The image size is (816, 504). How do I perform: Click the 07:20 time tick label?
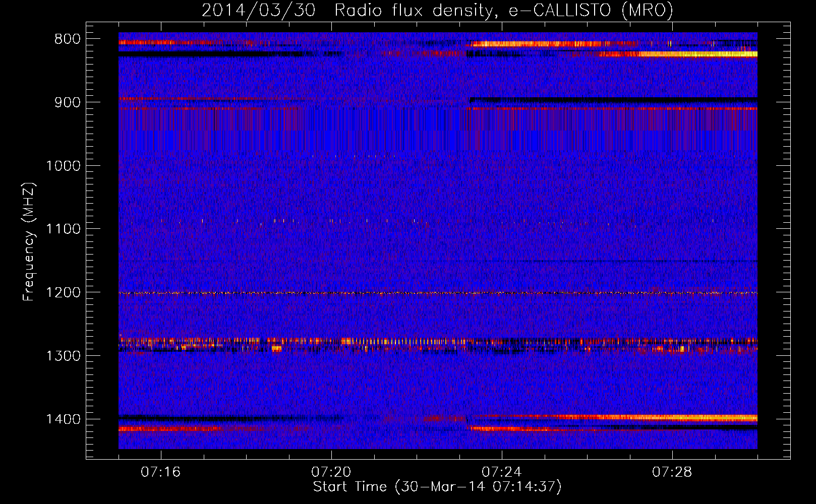(331, 472)
